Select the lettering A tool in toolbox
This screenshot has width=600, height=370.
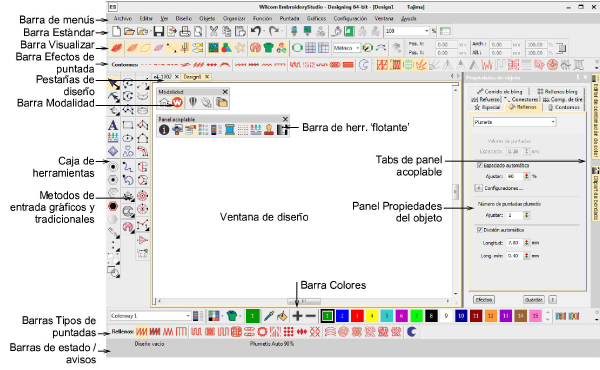[x=112, y=125]
